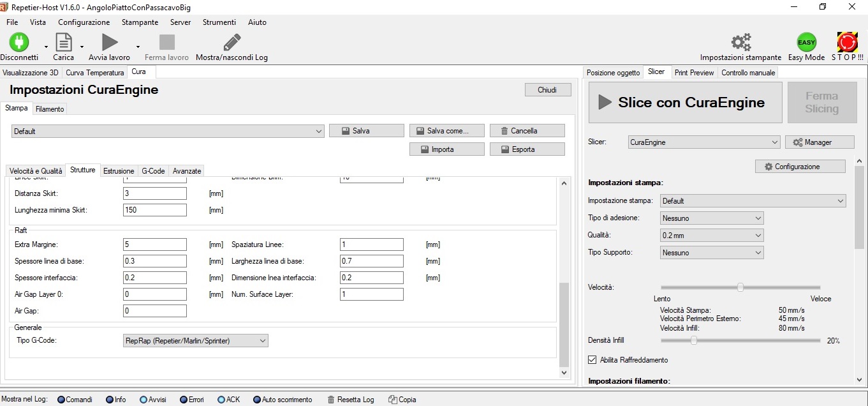
Task: Click the Mostra/nascondi Log pencil icon
Action: (232, 42)
